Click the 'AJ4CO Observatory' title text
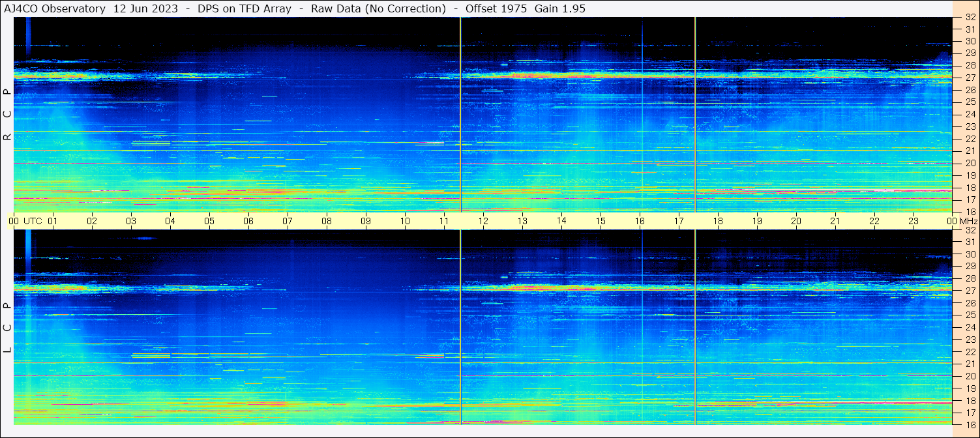The image size is (980, 438). 53,8
